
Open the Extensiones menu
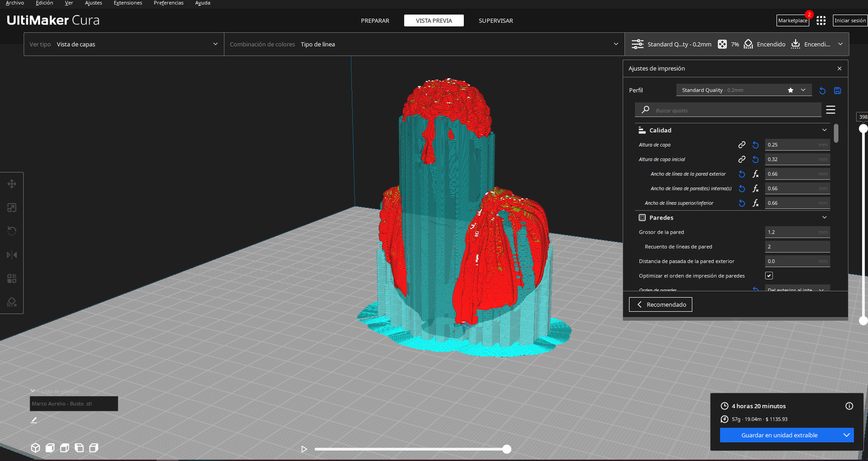[128, 3]
